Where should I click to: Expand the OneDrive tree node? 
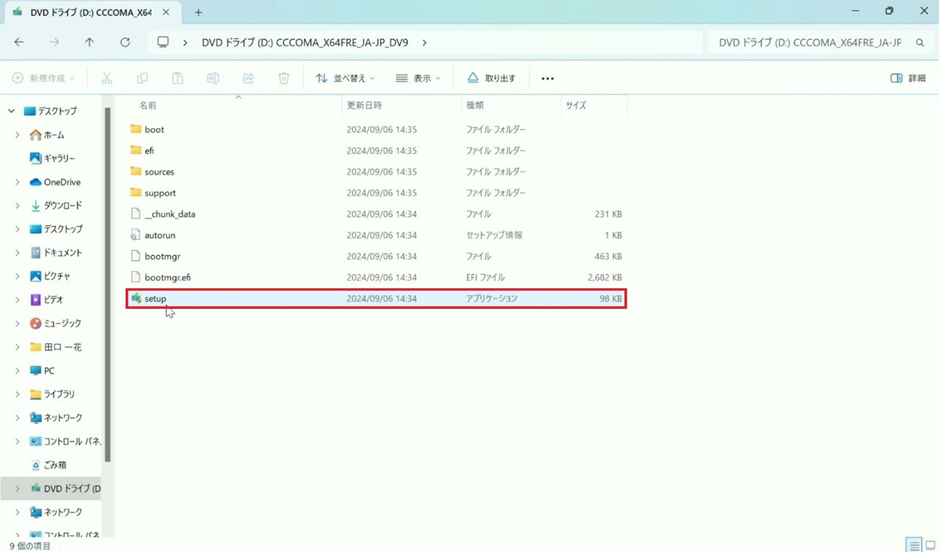pos(17,182)
